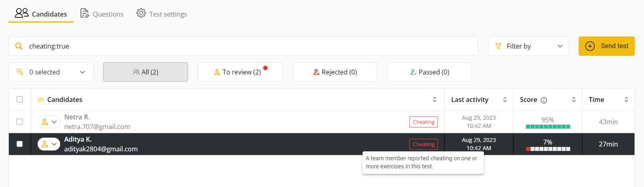Sort by Time column arrows
Image resolution: width=644 pixels, height=187 pixels.
(626, 100)
